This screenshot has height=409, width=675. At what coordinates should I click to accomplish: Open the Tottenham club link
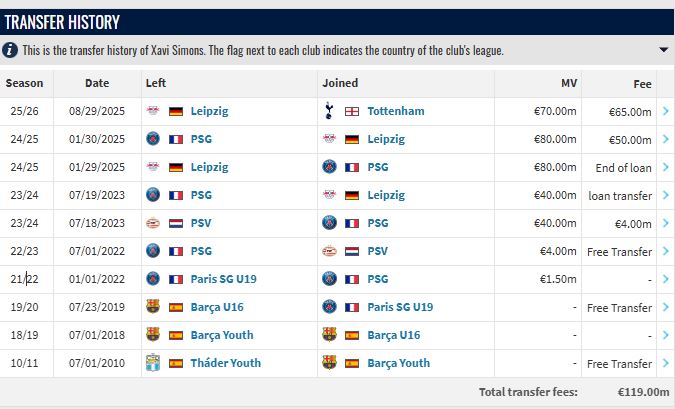(396, 111)
